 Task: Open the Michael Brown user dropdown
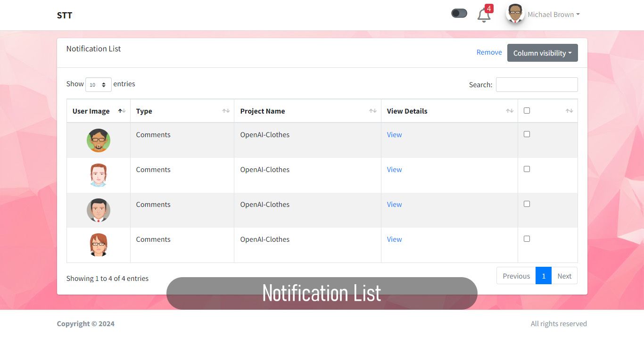pos(553,15)
